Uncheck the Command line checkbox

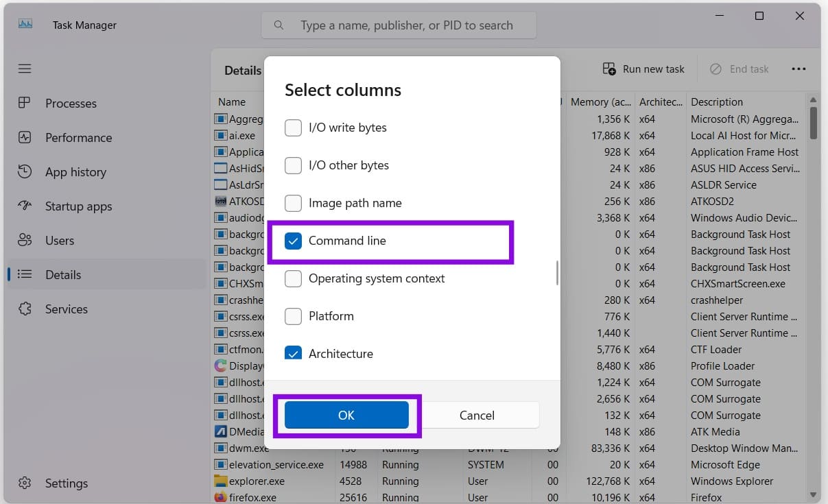coord(293,241)
